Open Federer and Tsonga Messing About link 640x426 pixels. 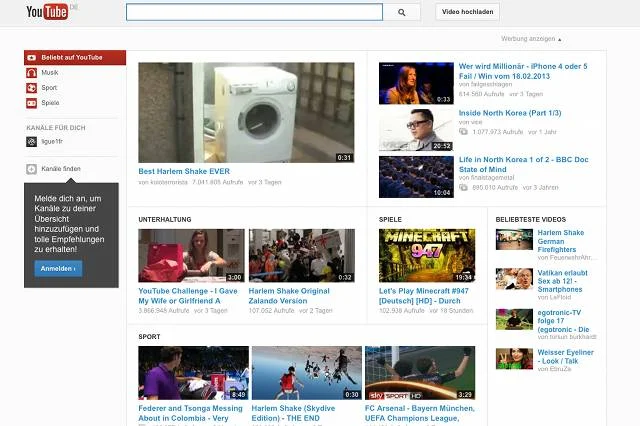click(x=190, y=413)
